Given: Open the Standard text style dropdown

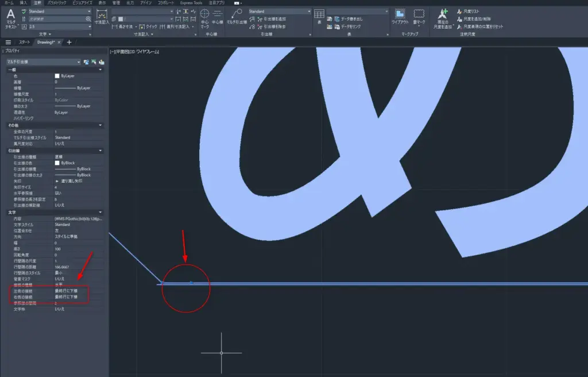Looking at the screenshot, I should click(x=89, y=11).
